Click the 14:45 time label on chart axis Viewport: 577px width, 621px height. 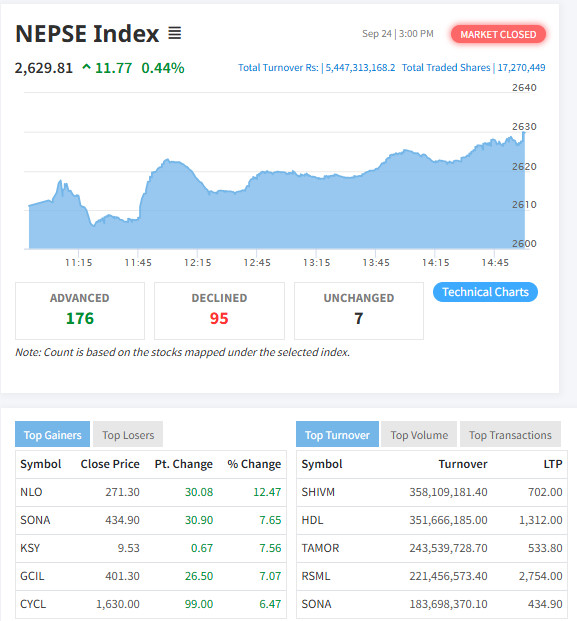(495, 263)
